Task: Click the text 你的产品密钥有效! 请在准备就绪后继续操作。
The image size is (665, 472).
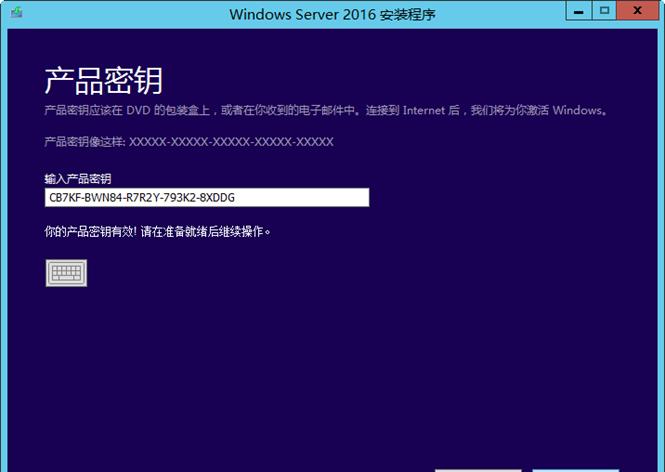Action: tap(157, 232)
